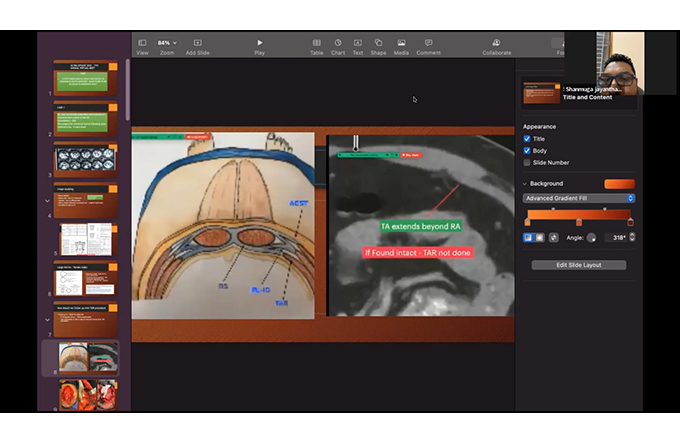This screenshot has height=442, width=680.
Task: Insert a Table from toolbar
Action: pyautogui.click(x=317, y=47)
